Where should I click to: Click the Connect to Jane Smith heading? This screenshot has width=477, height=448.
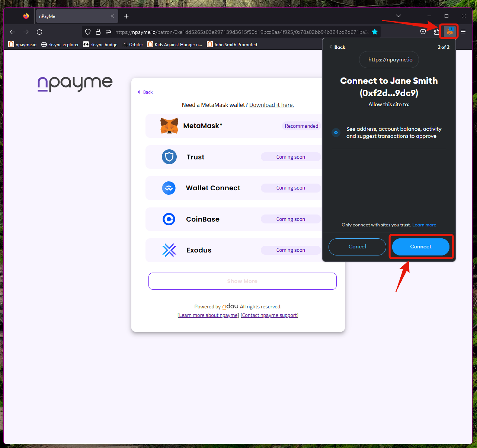389,87
